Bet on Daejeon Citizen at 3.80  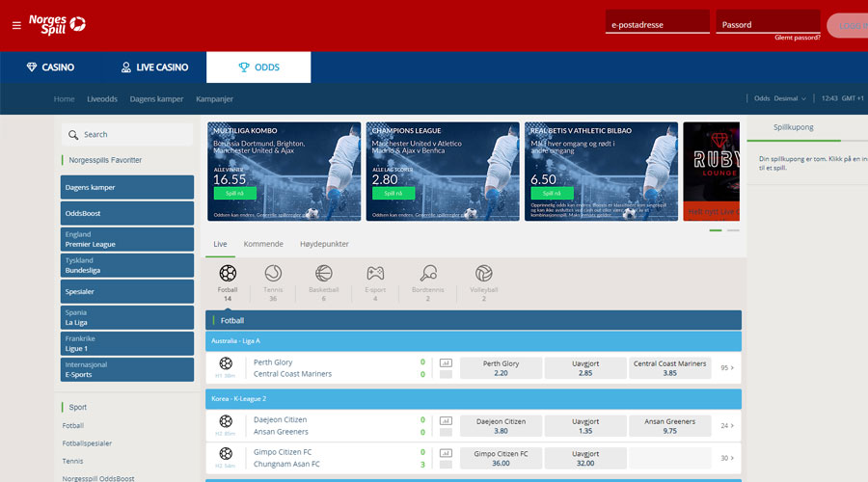point(501,426)
